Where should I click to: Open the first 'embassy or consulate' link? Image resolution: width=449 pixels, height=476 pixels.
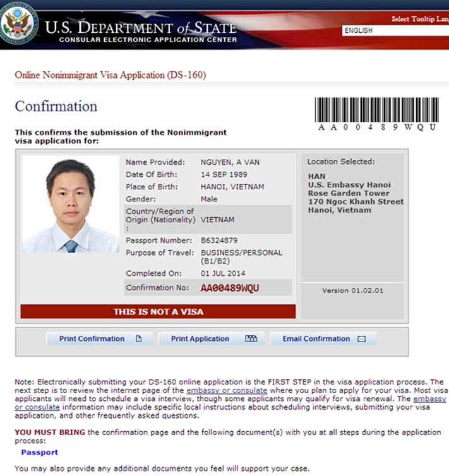tap(227, 391)
